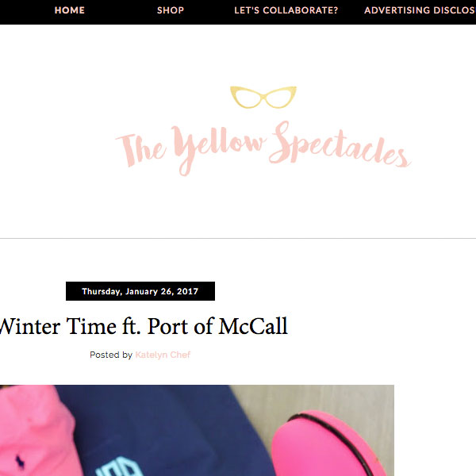Click the gold cat-eye glasses logo
This screenshot has width=476, height=476.
263,97
